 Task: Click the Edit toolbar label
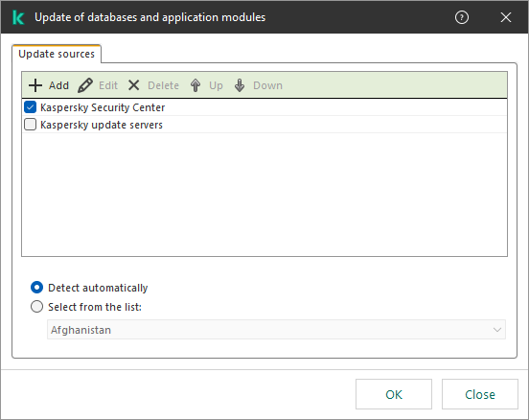pyautogui.click(x=108, y=85)
